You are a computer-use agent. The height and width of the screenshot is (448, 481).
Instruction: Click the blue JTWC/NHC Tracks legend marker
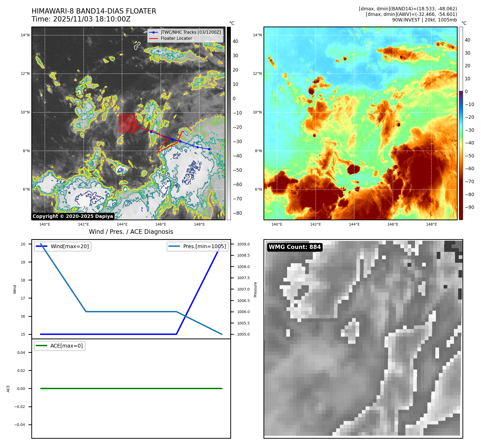coord(153,32)
